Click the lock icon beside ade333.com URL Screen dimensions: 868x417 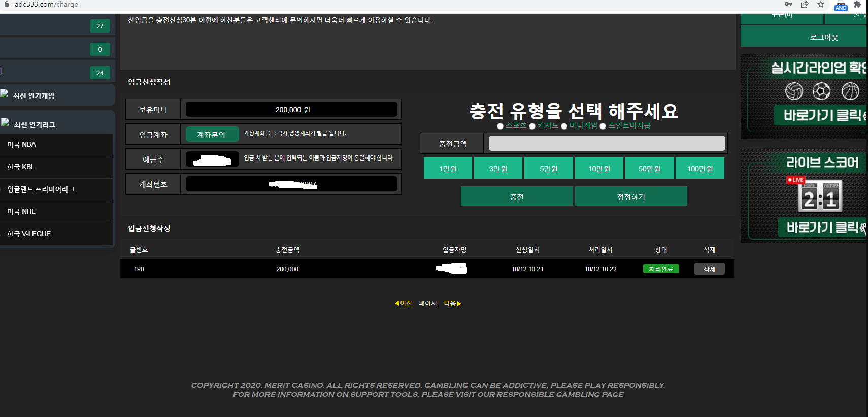[7, 4]
